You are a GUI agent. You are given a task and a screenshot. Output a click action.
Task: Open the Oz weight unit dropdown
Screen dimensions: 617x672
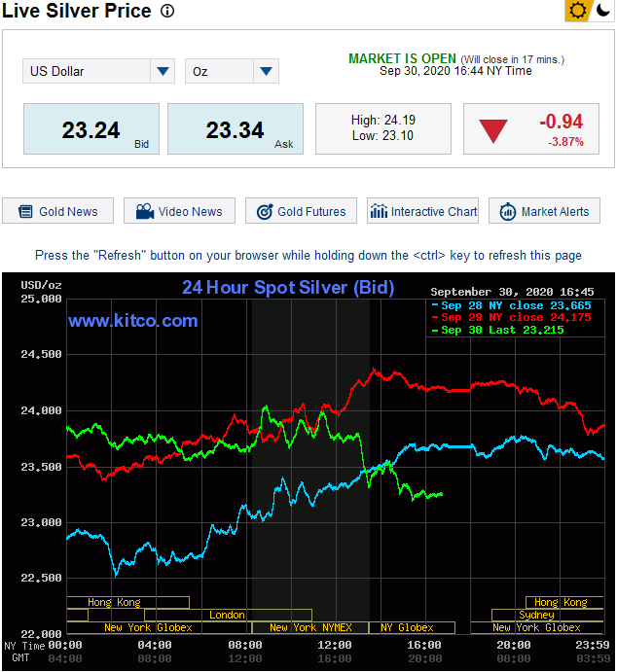tap(232, 71)
